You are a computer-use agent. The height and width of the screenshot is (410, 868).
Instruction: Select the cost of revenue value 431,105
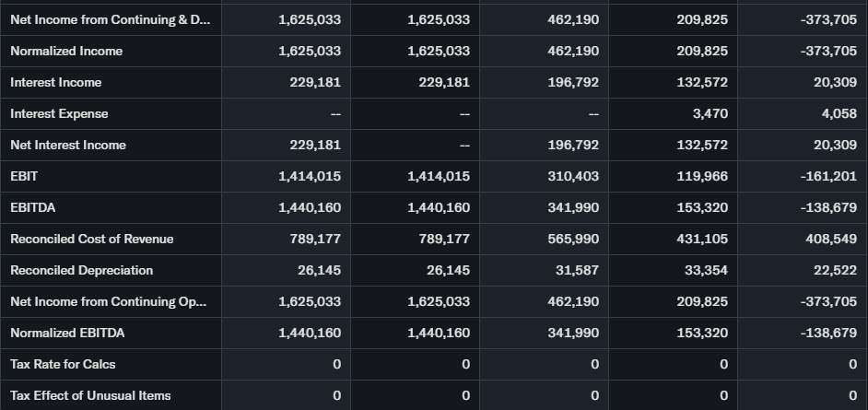(702, 239)
